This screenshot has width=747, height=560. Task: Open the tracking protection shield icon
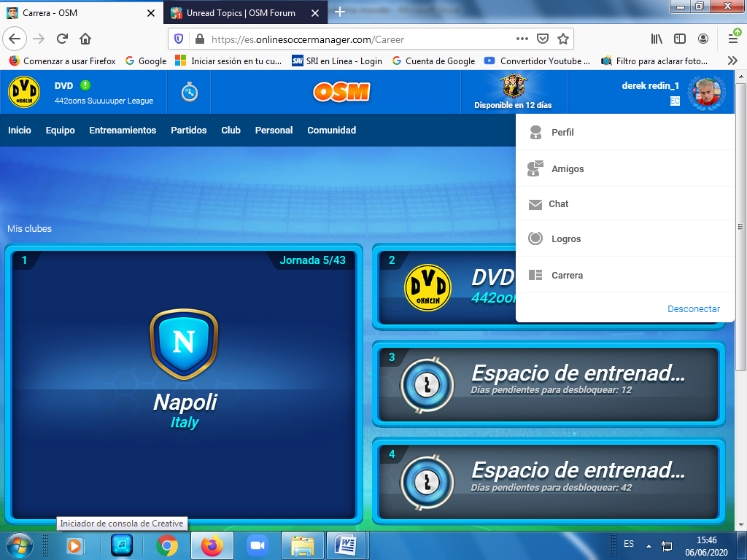tap(179, 39)
